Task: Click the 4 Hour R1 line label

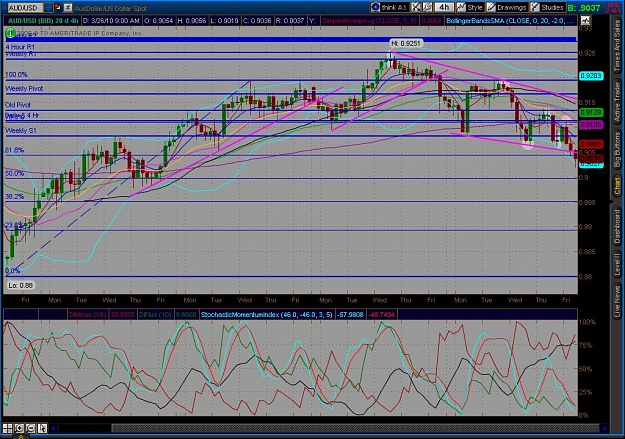Action: coord(20,47)
